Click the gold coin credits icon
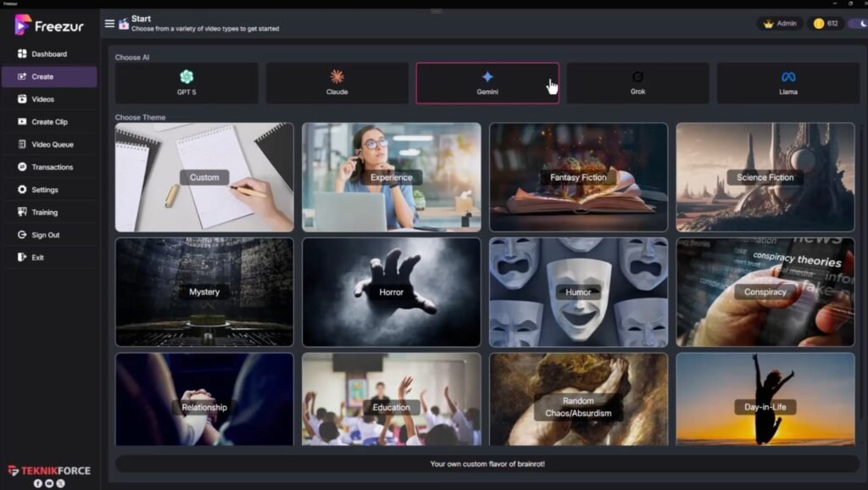 tap(818, 24)
